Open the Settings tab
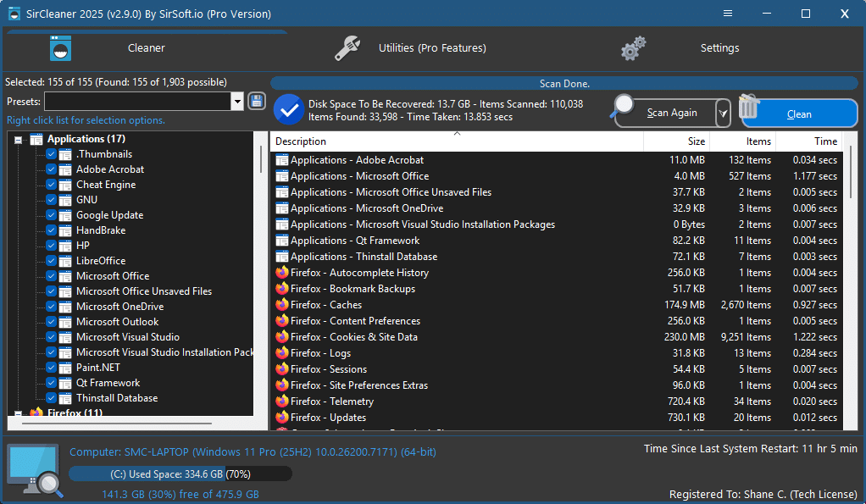The height and width of the screenshot is (504, 866). tap(719, 48)
